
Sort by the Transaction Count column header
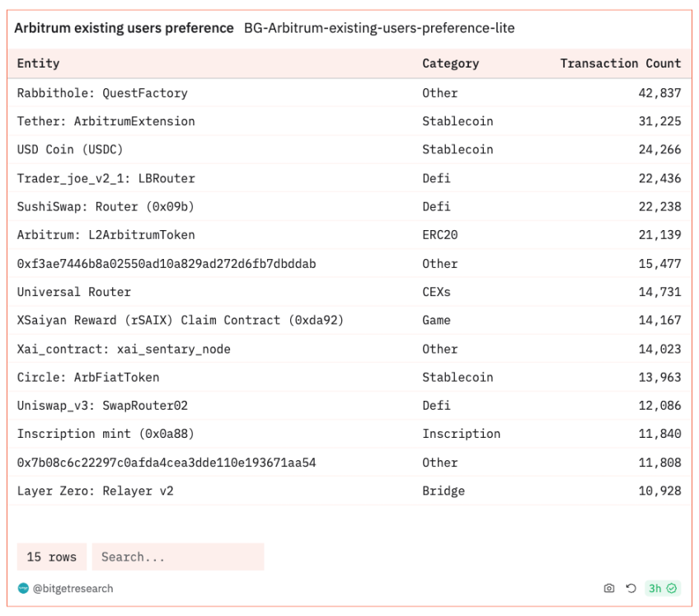620,63
